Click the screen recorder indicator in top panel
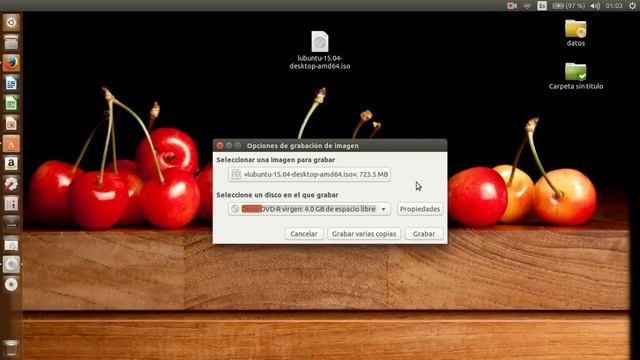640x360 pixels. [x=512, y=6]
